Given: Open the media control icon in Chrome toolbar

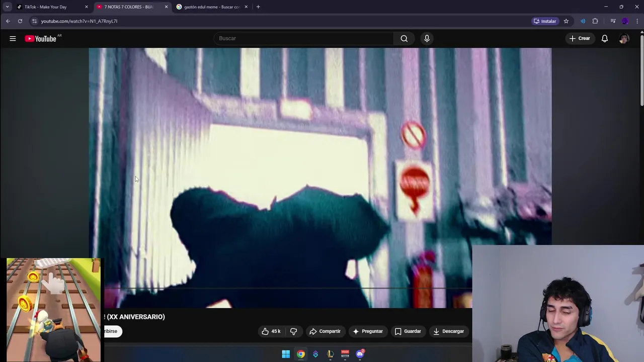Looking at the screenshot, I should 613,21.
